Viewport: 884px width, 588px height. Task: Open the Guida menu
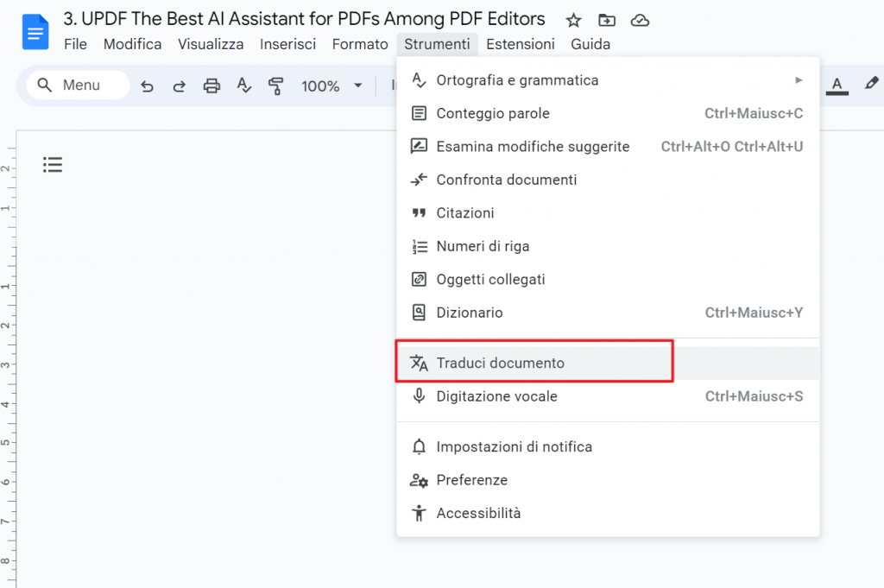pos(590,43)
